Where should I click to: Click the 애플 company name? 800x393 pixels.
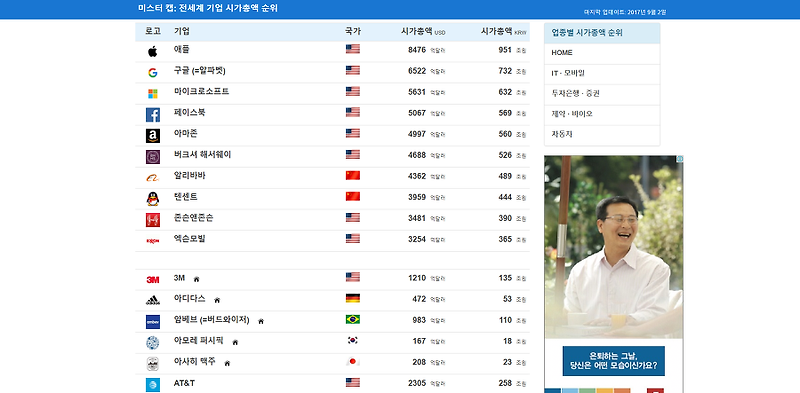pyautogui.click(x=182, y=50)
